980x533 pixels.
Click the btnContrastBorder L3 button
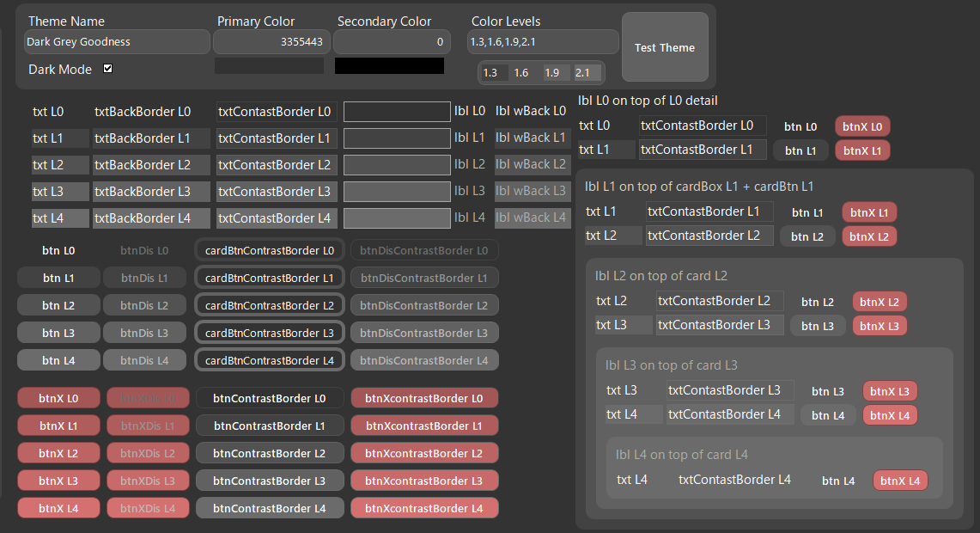point(270,481)
